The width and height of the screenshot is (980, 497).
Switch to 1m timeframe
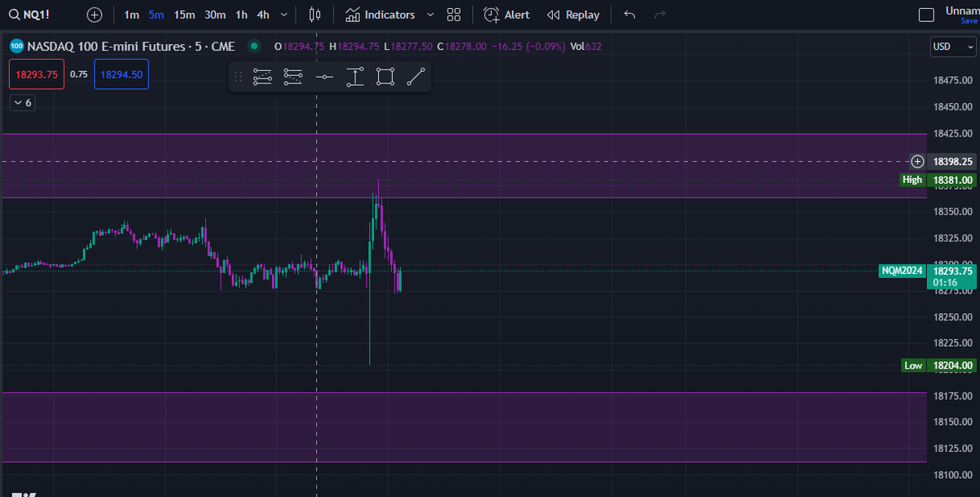pos(131,15)
